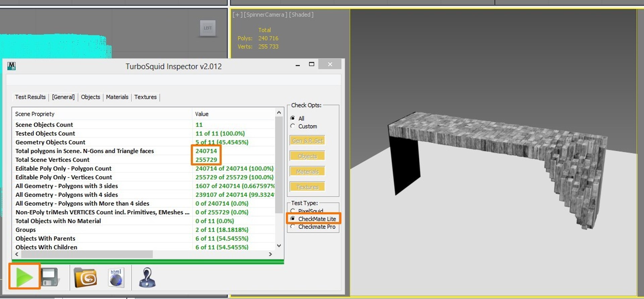This screenshot has width=644, height=299.
Task: Select the Tested Objects Count row
Action: (144, 133)
